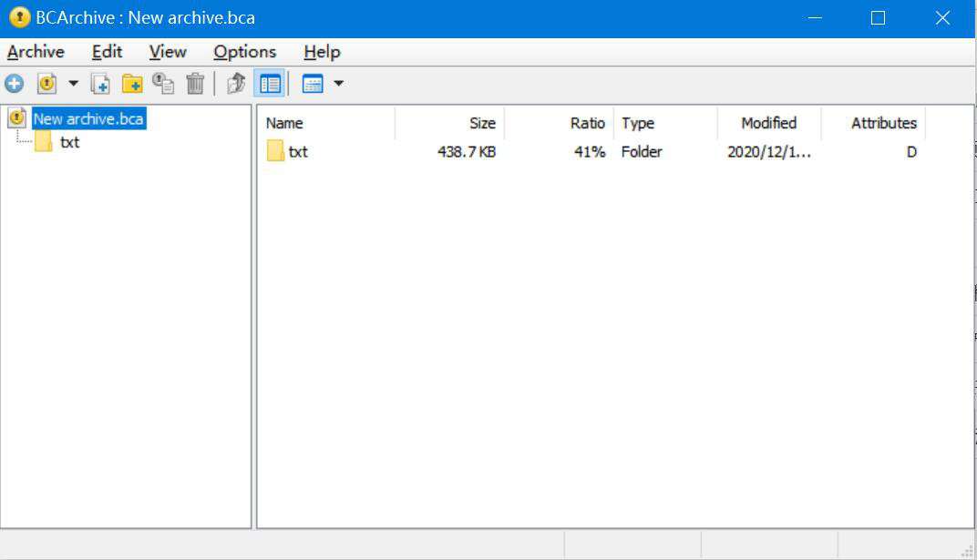Click the Add folder toolbar icon
This screenshot has width=977, height=560.
(x=132, y=84)
